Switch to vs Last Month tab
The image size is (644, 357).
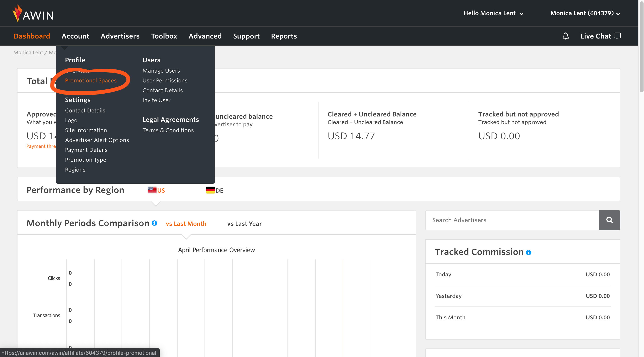pos(186,224)
